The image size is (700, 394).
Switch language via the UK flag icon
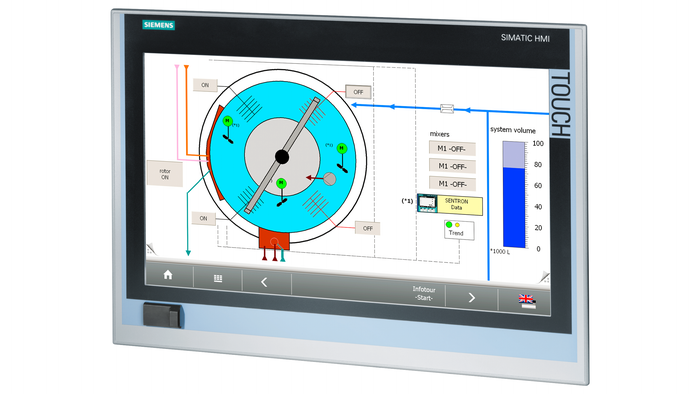[527, 301]
